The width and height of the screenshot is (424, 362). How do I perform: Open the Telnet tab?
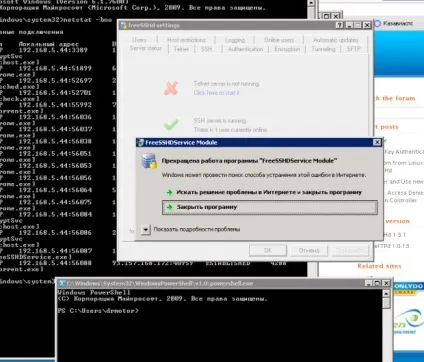pos(181,49)
